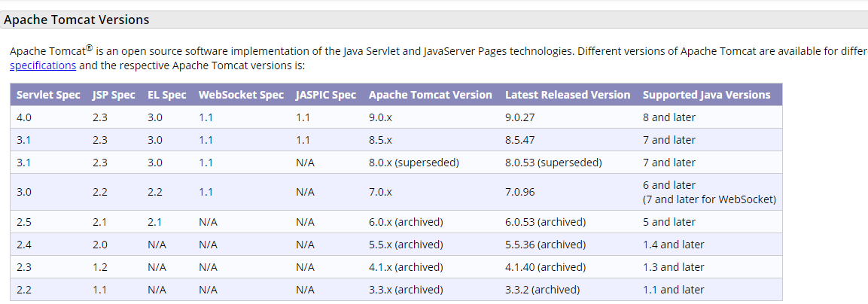The width and height of the screenshot is (868, 304).
Task: Click the Apache Tomcat Versions heading
Action: (77, 20)
